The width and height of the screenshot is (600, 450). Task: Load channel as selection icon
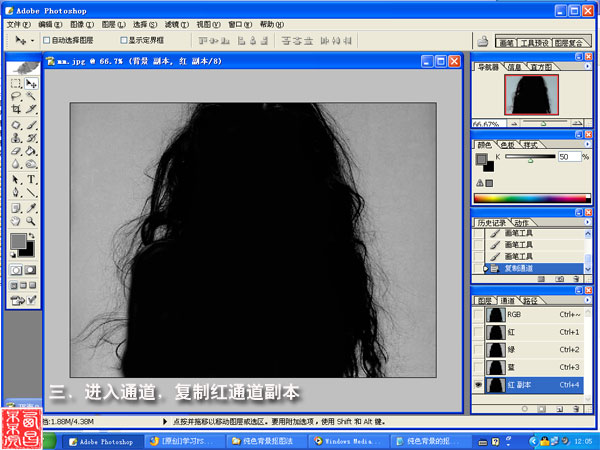[525, 409]
